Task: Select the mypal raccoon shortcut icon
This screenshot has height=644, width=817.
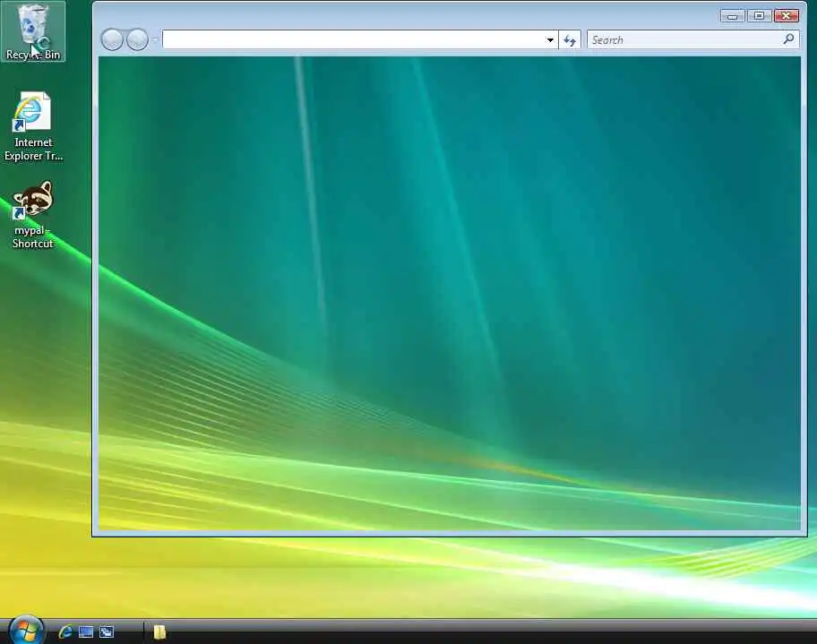Action: pos(33,200)
